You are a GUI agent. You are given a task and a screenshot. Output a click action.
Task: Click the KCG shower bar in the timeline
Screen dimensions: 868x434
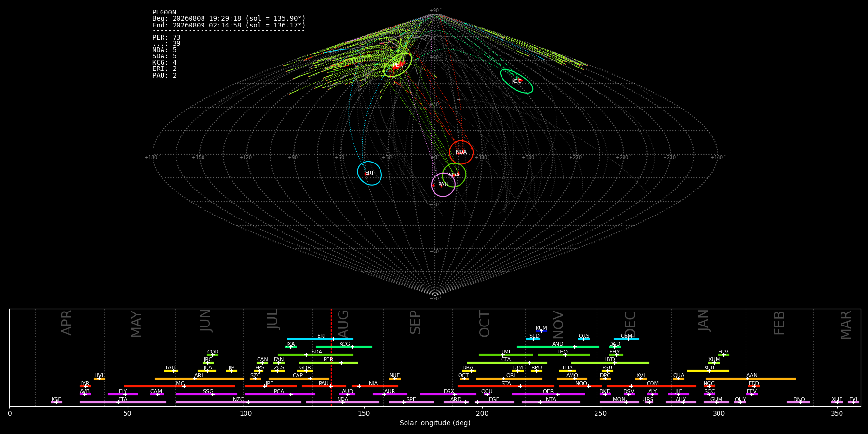pos(344,347)
